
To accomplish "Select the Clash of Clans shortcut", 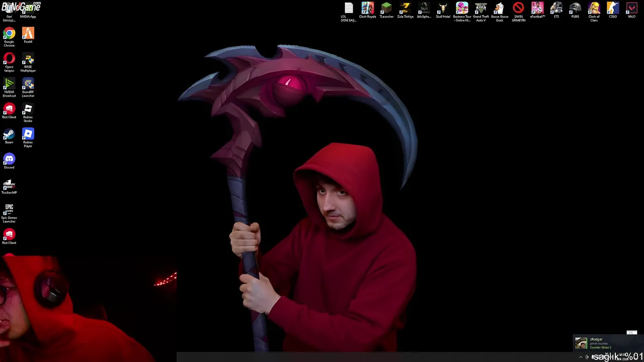I will point(594,12).
